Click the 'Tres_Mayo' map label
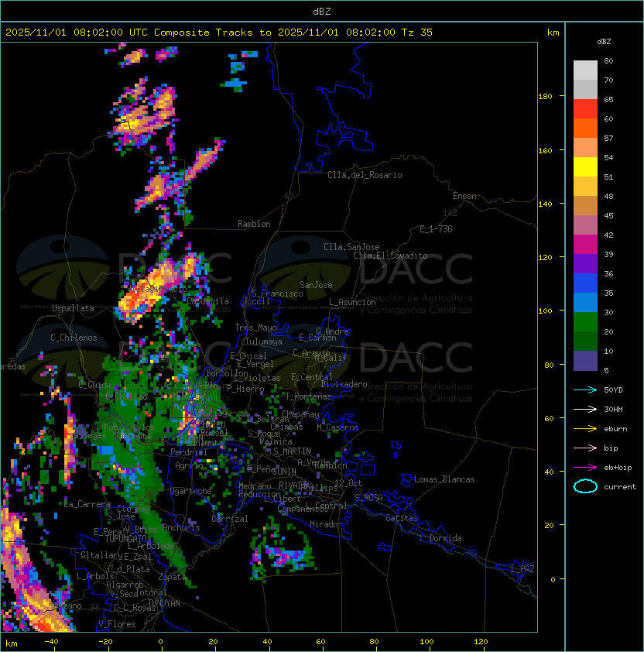 pos(255,328)
